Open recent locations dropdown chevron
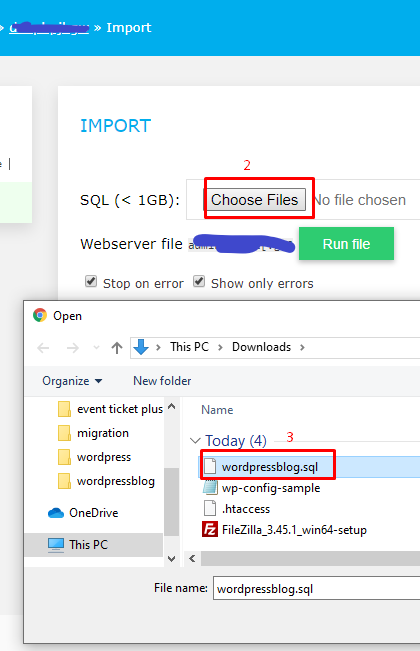420x651 pixels. click(96, 348)
